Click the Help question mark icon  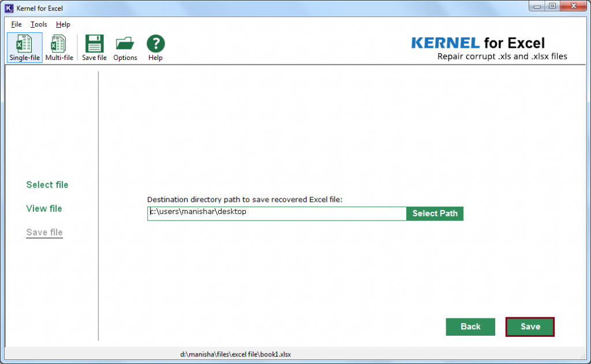(x=155, y=47)
